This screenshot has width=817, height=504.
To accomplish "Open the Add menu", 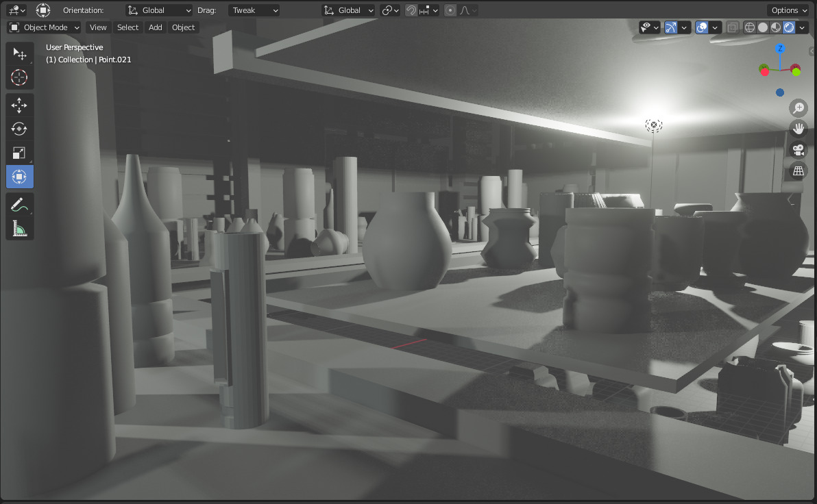I will 156,27.
